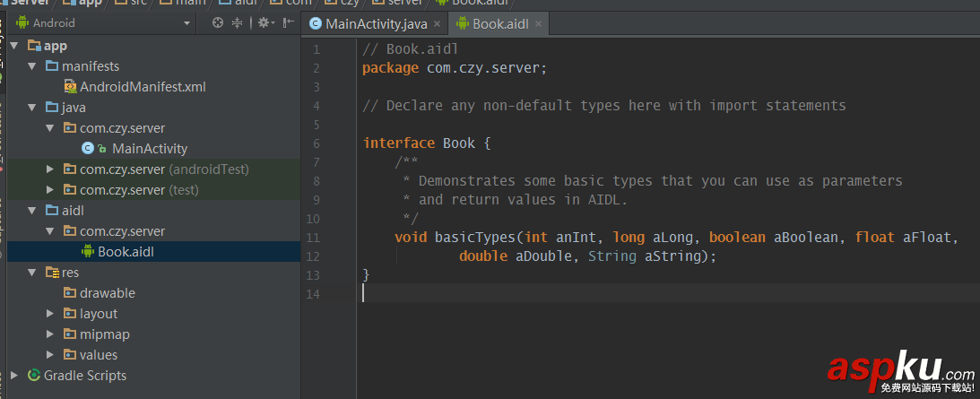Click the res folder icon
The image size is (980, 399).
52,273
